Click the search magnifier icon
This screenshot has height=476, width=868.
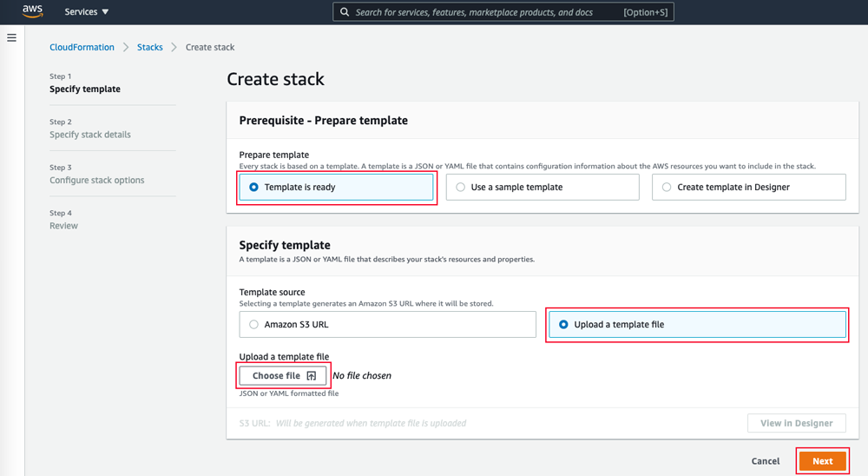coord(345,11)
